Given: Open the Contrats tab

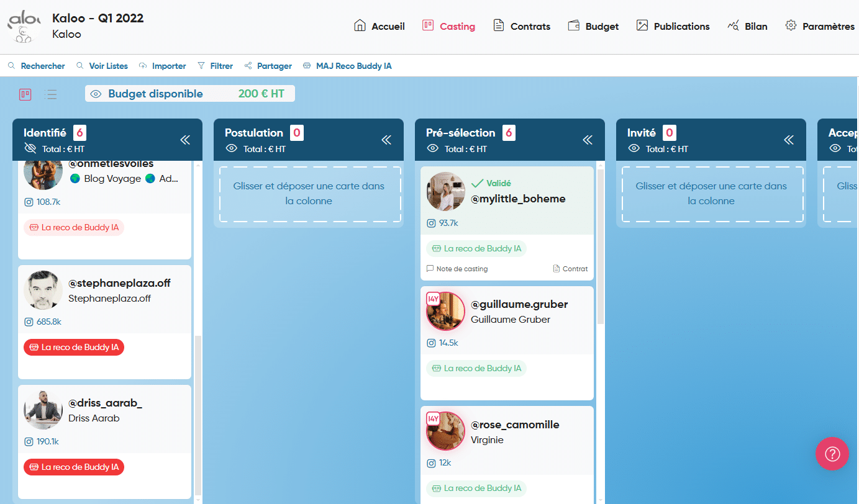Looking at the screenshot, I should 522,26.
